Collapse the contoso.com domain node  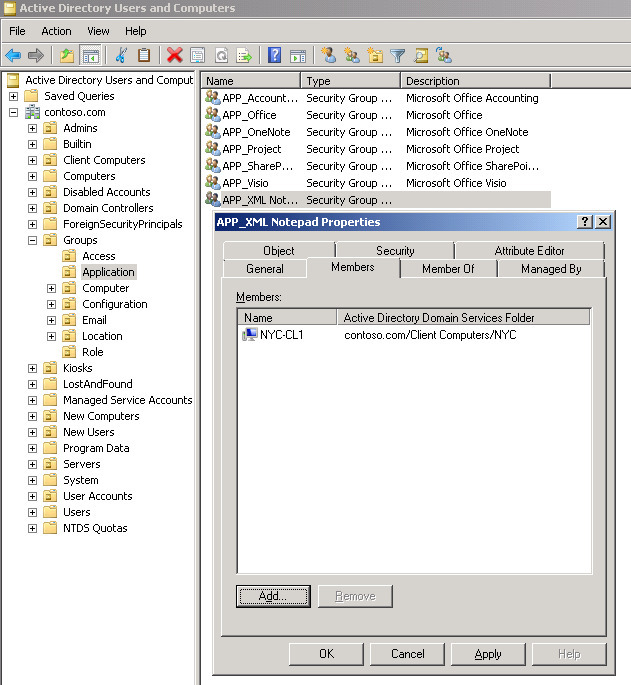pos(14,112)
